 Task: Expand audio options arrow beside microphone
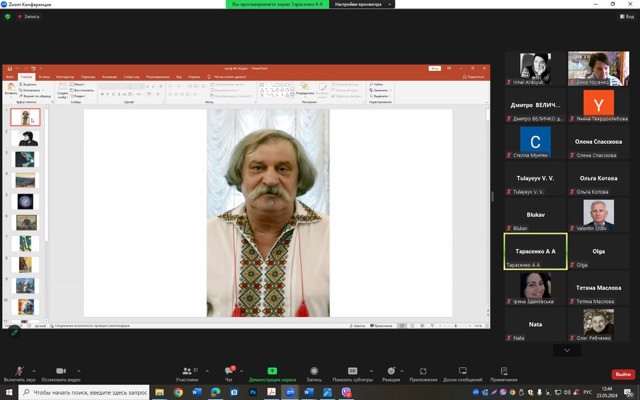(x=35, y=369)
